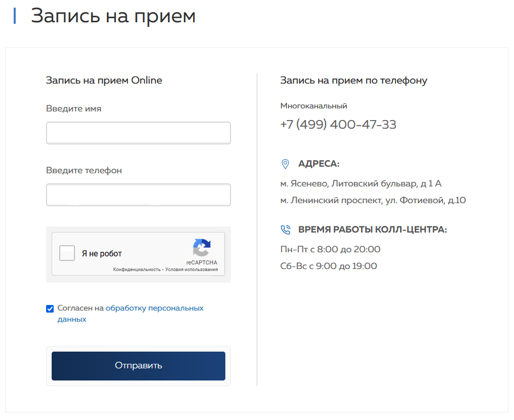Open the reCAPTCHA 'Условия использования' link
The height and width of the screenshot is (420, 514).
pyautogui.click(x=191, y=270)
